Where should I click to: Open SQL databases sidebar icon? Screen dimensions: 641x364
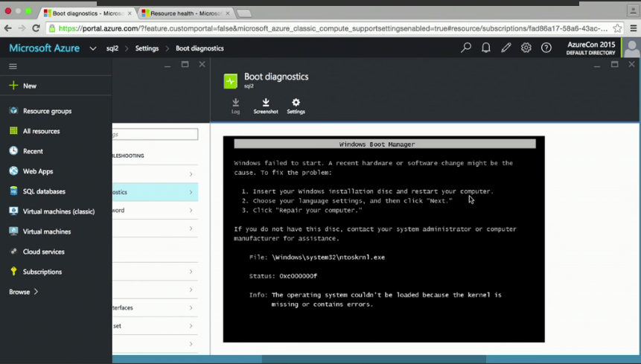click(x=13, y=191)
